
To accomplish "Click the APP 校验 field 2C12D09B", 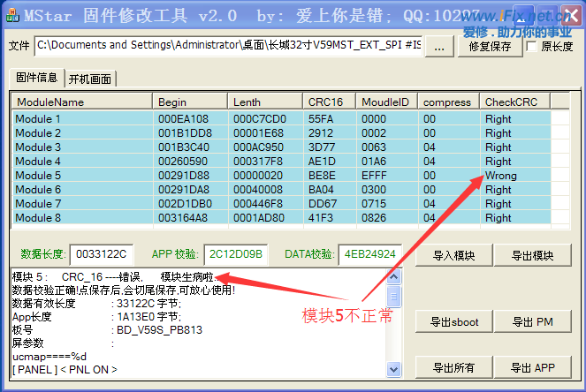I will 236,254.
